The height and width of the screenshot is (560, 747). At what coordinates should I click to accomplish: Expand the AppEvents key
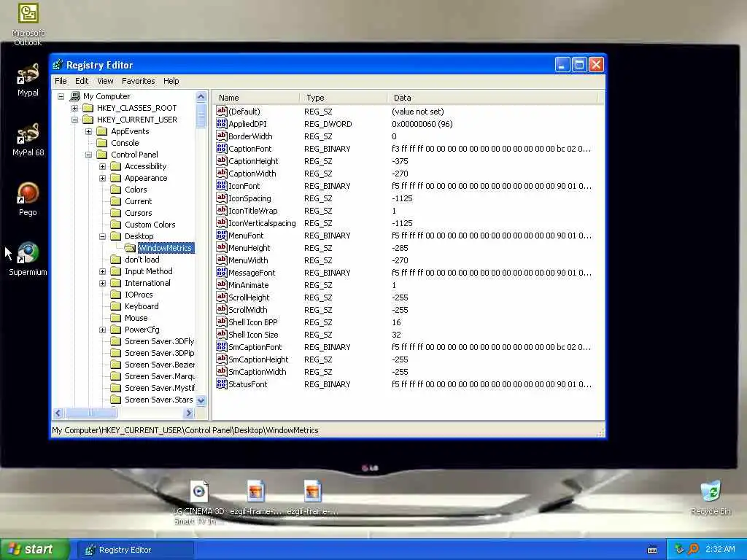point(88,131)
